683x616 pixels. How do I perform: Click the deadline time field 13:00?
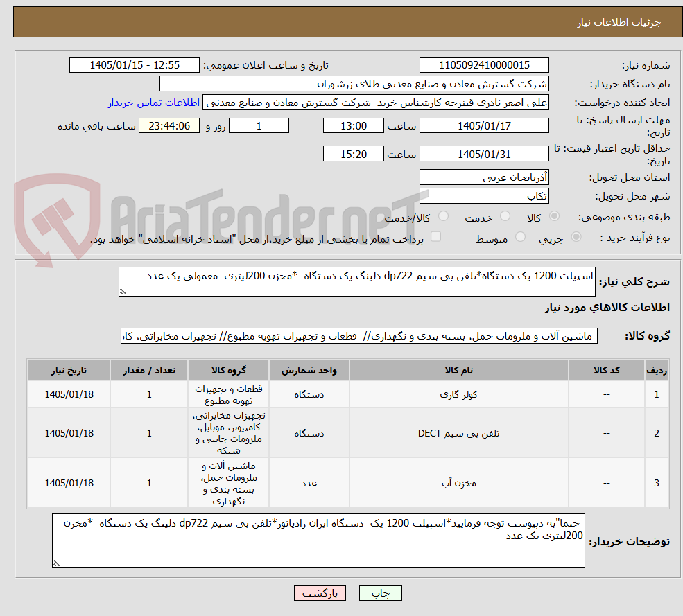point(353,126)
